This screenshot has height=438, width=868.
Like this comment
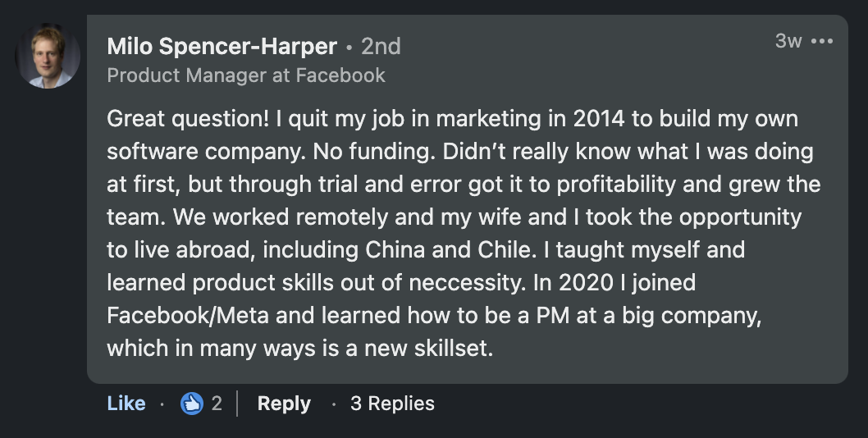pyautogui.click(x=126, y=404)
